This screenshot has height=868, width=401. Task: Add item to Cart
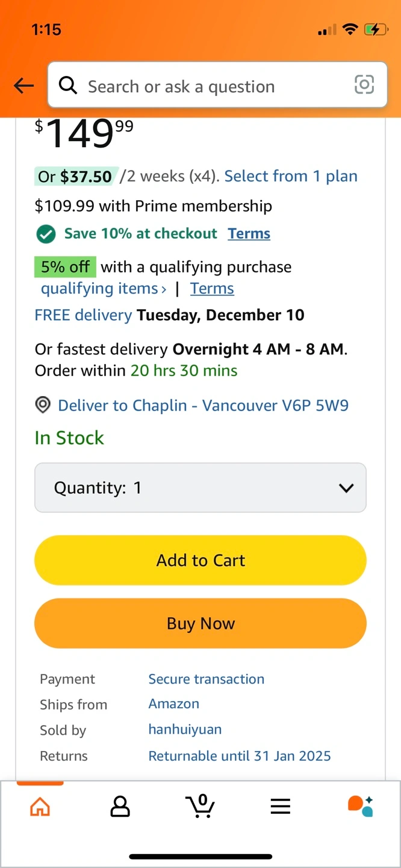(200, 560)
